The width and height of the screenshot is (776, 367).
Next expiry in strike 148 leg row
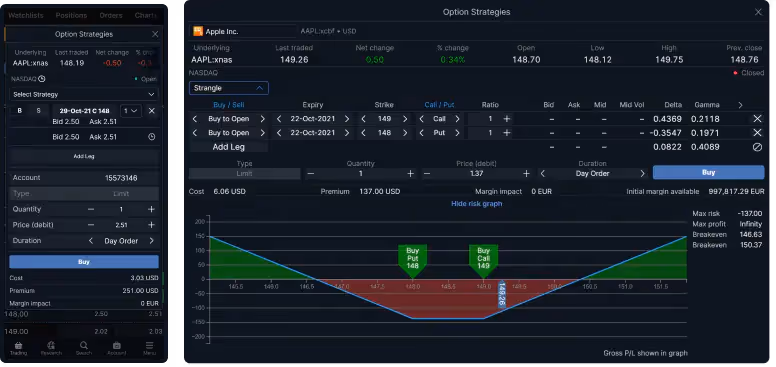346,133
